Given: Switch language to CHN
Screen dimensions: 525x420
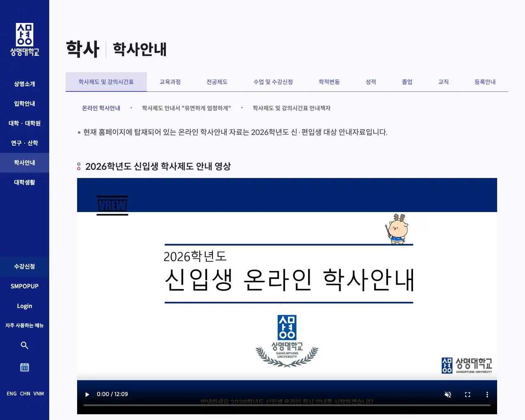Looking at the screenshot, I should coord(25,394).
